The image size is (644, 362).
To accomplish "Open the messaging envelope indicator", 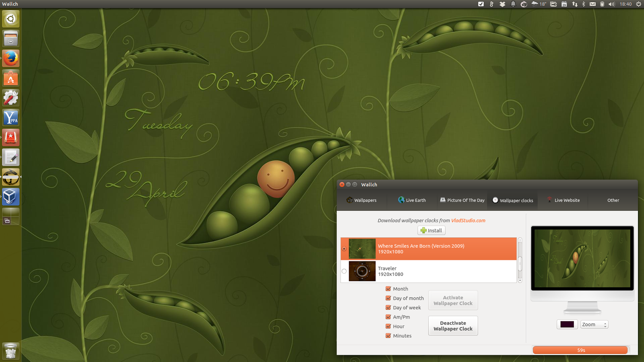I will pyautogui.click(x=593, y=4).
